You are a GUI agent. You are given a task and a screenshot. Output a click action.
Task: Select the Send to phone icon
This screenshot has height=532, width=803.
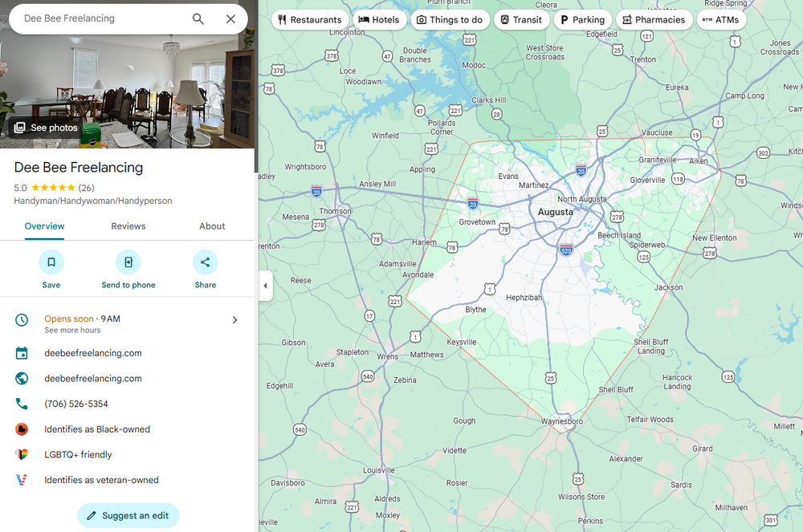(x=128, y=262)
